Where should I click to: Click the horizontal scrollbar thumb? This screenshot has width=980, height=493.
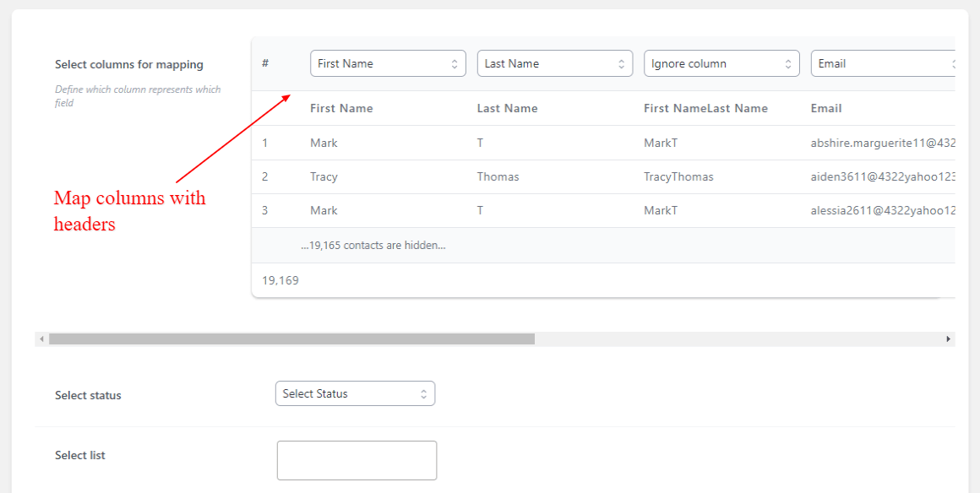pos(291,339)
